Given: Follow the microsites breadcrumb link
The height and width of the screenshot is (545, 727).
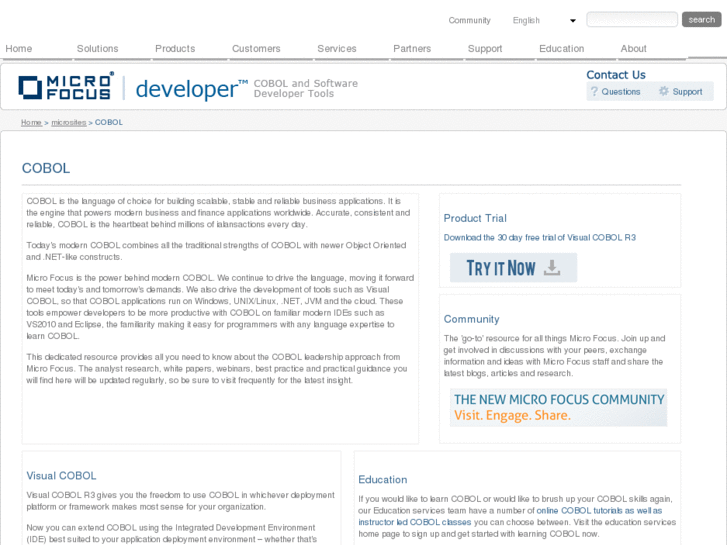Looking at the screenshot, I should (69, 122).
